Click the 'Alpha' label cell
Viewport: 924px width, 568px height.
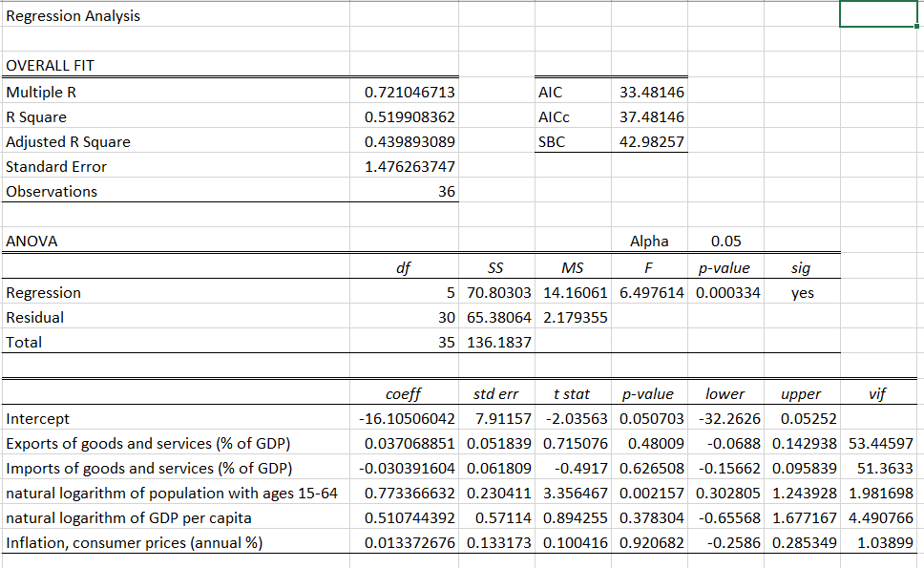649,241
